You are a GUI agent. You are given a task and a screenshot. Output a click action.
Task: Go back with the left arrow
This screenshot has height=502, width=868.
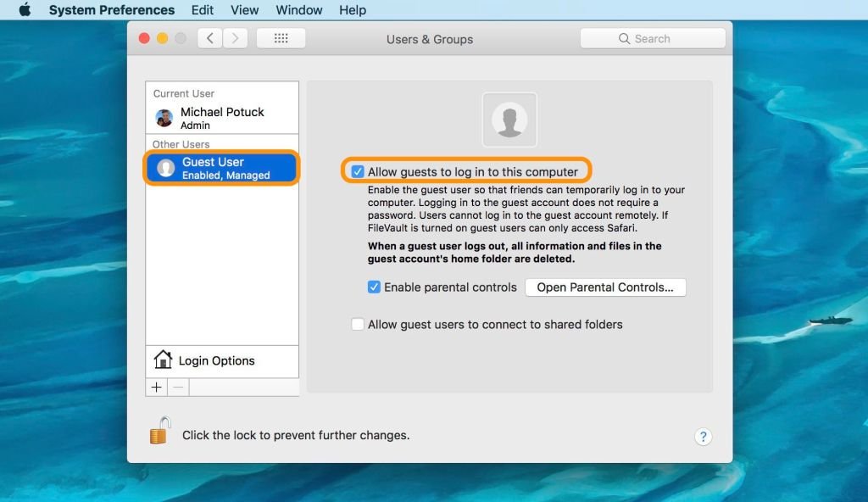(x=210, y=39)
